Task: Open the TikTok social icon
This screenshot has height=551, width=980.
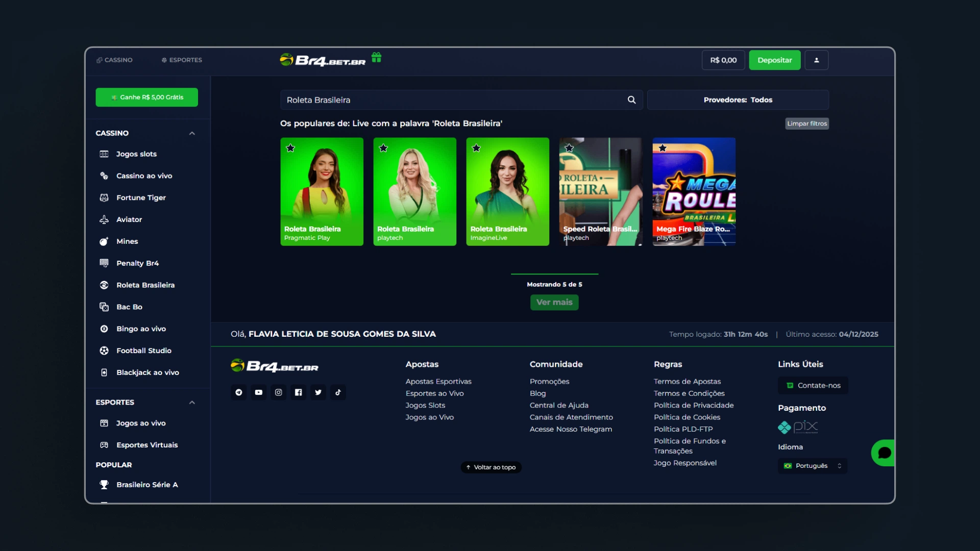Action: pos(338,392)
